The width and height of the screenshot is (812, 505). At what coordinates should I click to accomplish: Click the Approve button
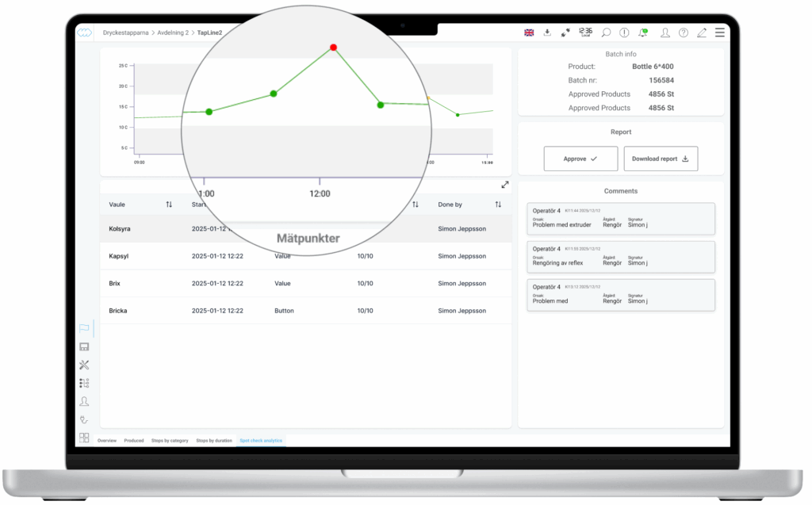580,159
